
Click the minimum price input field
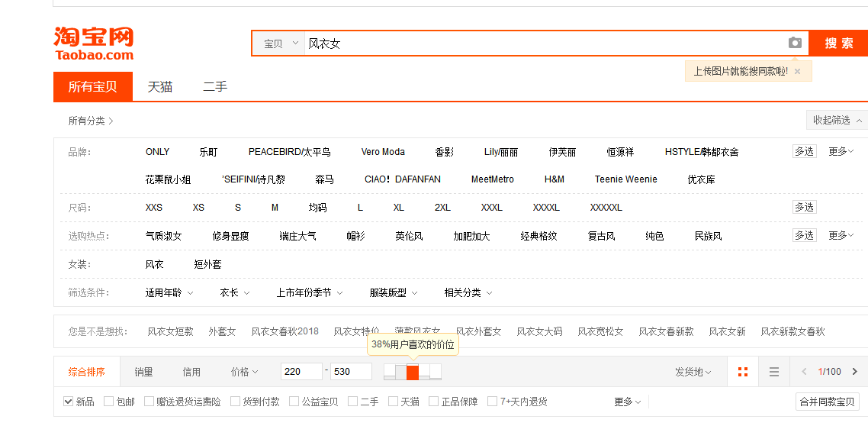point(302,372)
